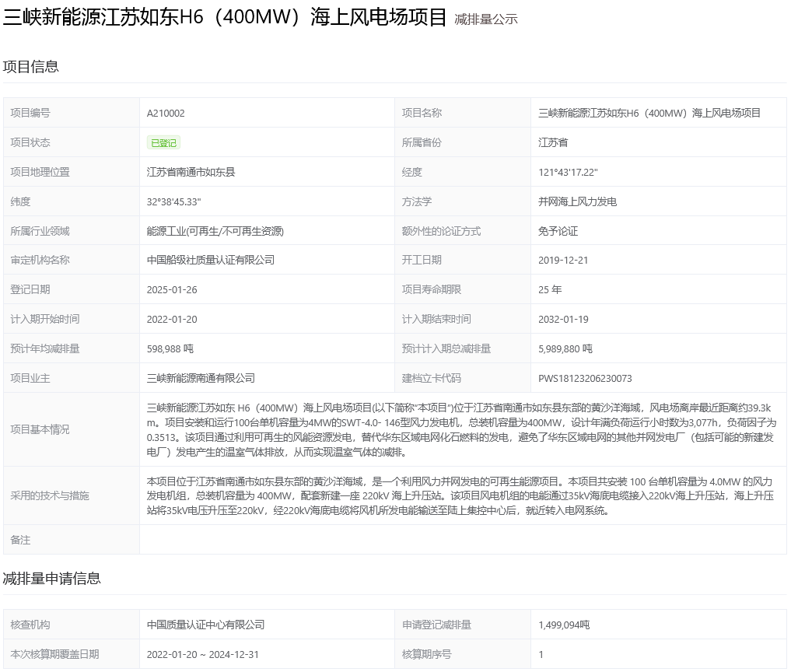This screenshot has width=791, height=672.
Task: Select methodology 并网海上风力发电
Action: pyautogui.click(x=577, y=201)
